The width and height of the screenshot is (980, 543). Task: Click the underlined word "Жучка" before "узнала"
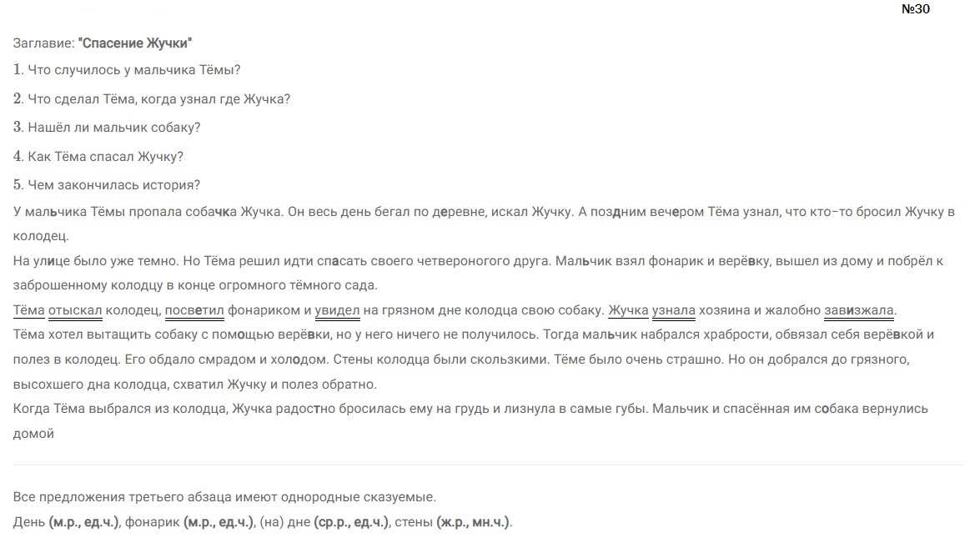[628, 310]
